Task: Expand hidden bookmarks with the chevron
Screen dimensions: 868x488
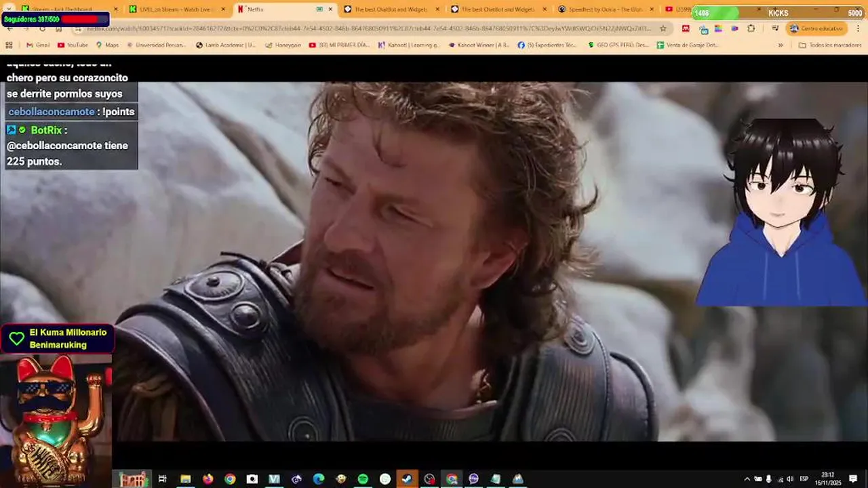Action: click(780, 45)
